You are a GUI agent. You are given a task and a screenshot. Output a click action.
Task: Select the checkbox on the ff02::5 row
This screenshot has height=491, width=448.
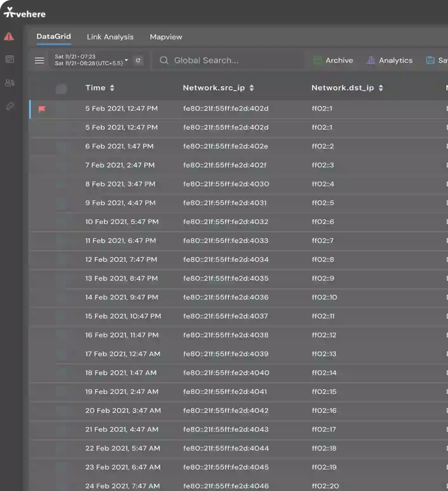tap(62, 203)
